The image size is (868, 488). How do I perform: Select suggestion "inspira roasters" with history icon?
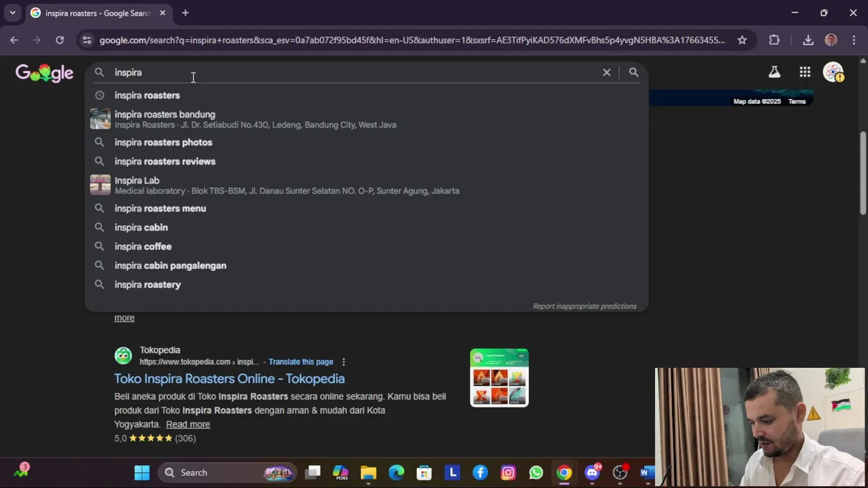[x=366, y=96]
